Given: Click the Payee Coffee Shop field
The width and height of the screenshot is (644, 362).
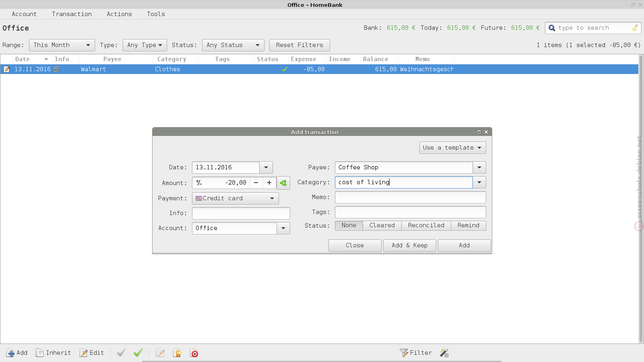Looking at the screenshot, I should pyautogui.click(x=404, y=167).
